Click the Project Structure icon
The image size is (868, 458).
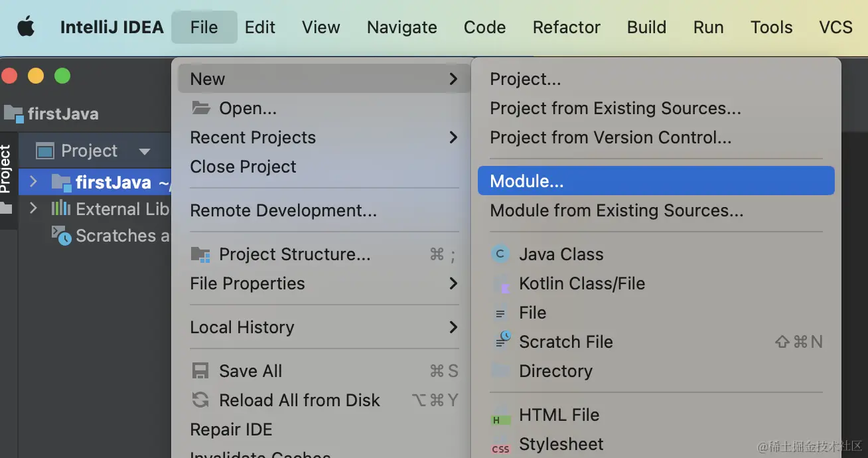200,254
